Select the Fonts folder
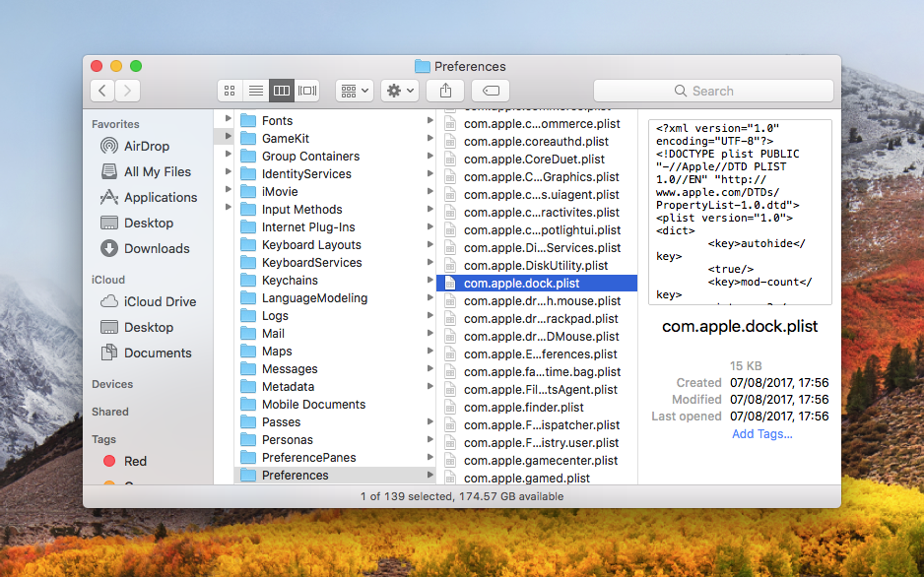The width and height of the screenshot is (924, 577). click(335, 121)
